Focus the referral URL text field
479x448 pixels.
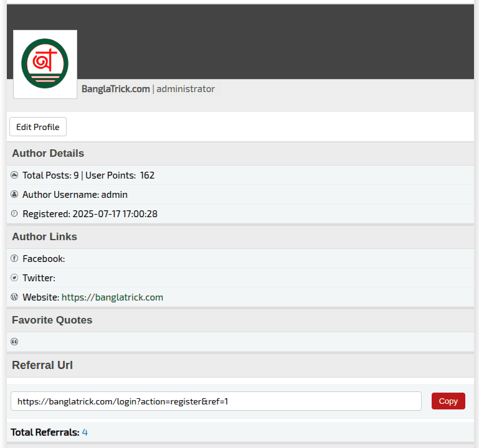216,401
